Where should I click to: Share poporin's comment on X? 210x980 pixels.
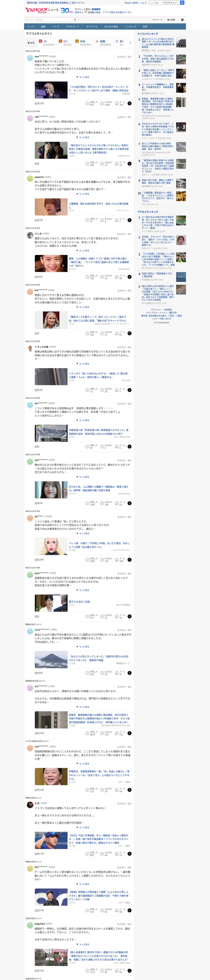[130, 220]
